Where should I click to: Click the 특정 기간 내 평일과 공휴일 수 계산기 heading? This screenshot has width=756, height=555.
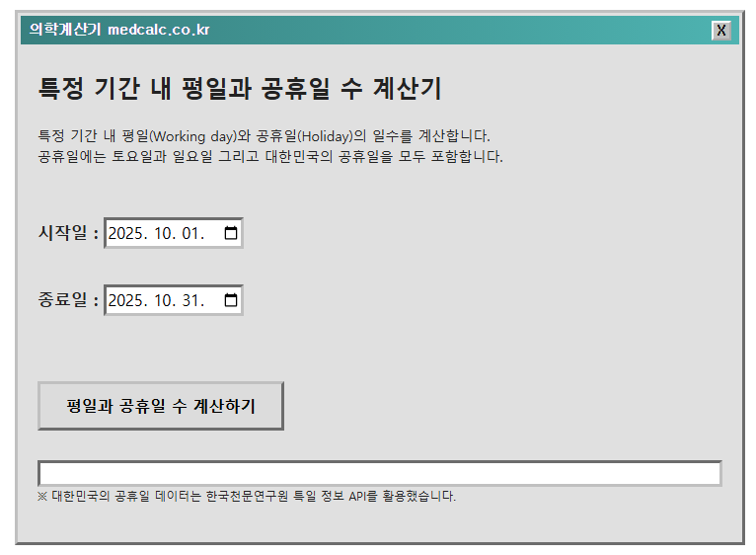point(239,89)
